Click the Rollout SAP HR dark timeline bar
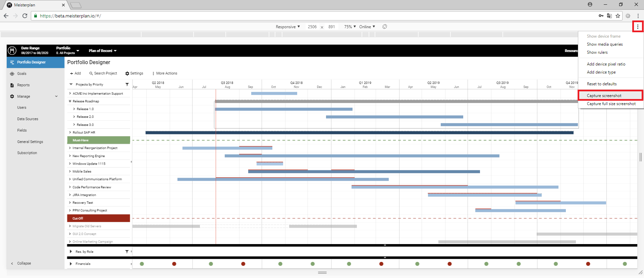 pyautogui.click(x=359, y=133)
